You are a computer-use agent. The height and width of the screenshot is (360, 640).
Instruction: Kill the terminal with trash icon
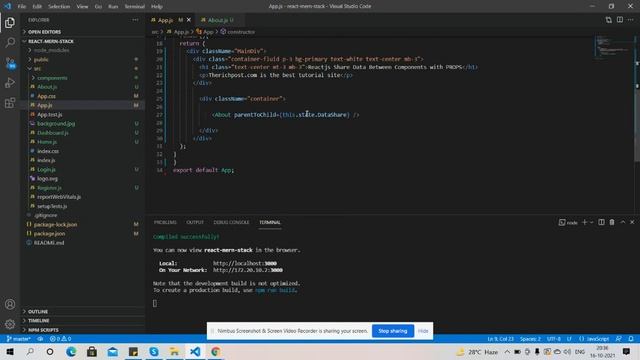pyautogui.click(x=612, y=222)
